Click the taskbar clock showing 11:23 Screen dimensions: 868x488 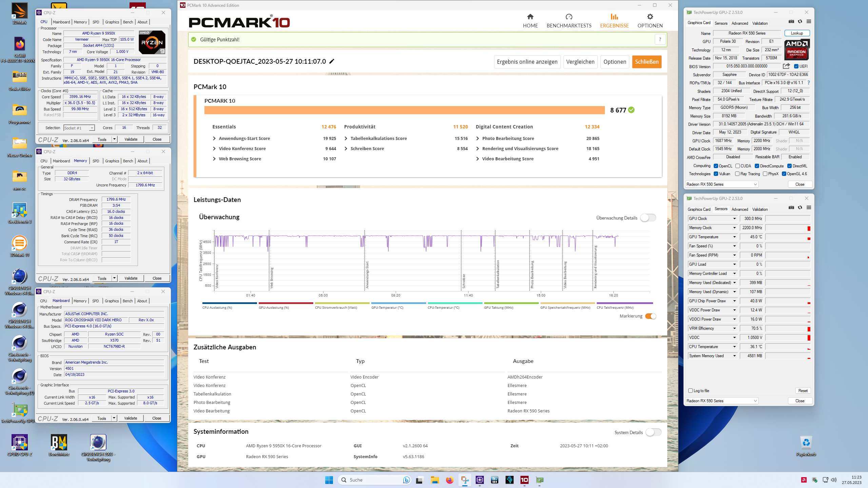(851, 480)
